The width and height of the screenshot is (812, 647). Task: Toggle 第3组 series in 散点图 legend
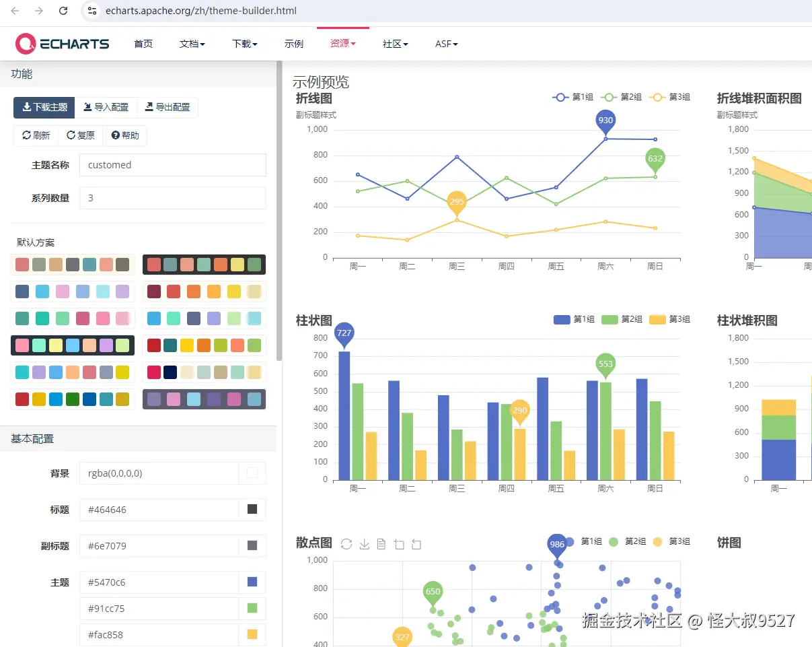point(671,541)
